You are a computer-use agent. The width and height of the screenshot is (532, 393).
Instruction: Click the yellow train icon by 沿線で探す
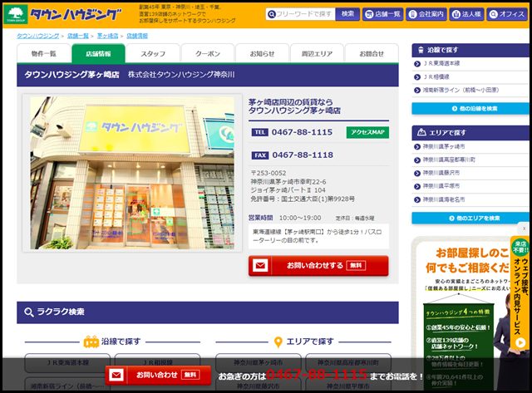(91, 341)
